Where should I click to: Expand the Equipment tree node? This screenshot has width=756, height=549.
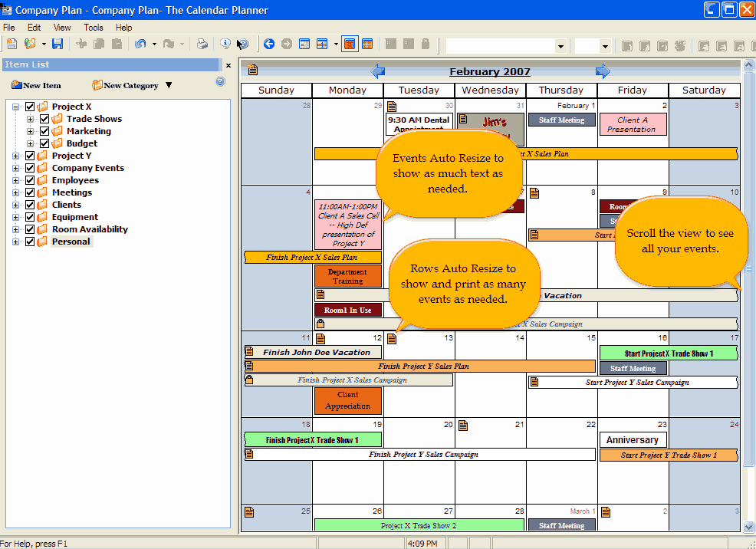point(15,217)
